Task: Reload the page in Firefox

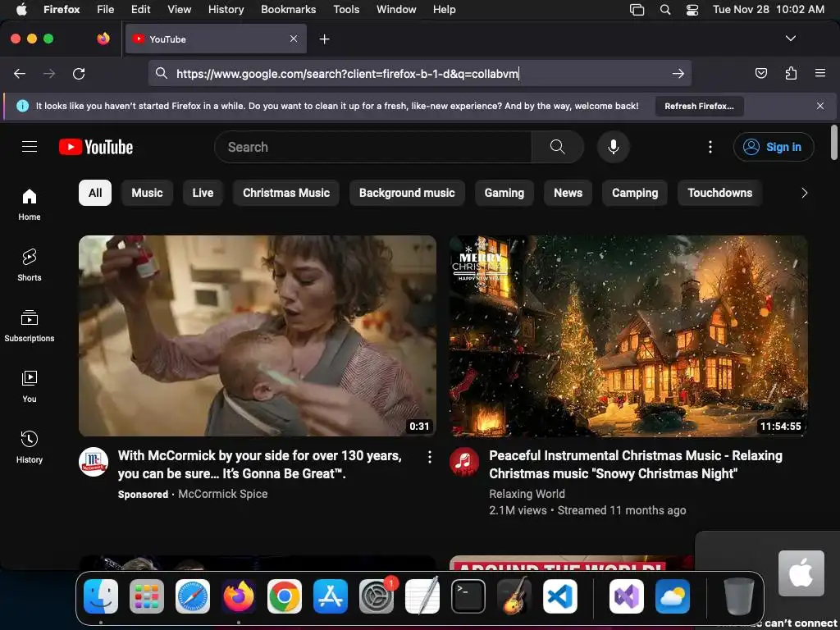Action: [x=79, y=73]
